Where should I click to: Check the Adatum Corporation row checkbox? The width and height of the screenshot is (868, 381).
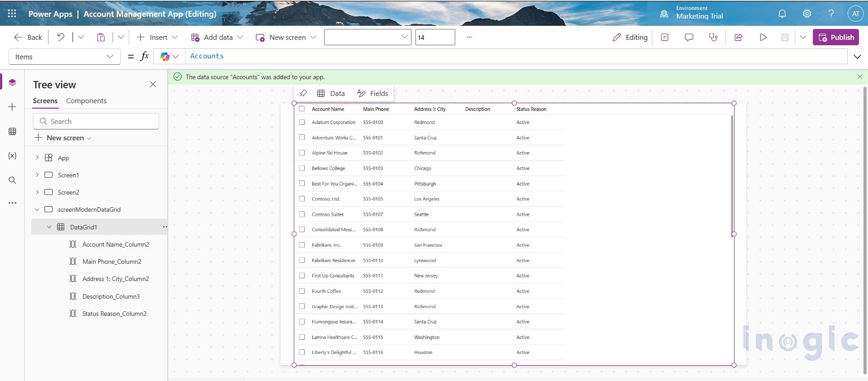[302, 122]
